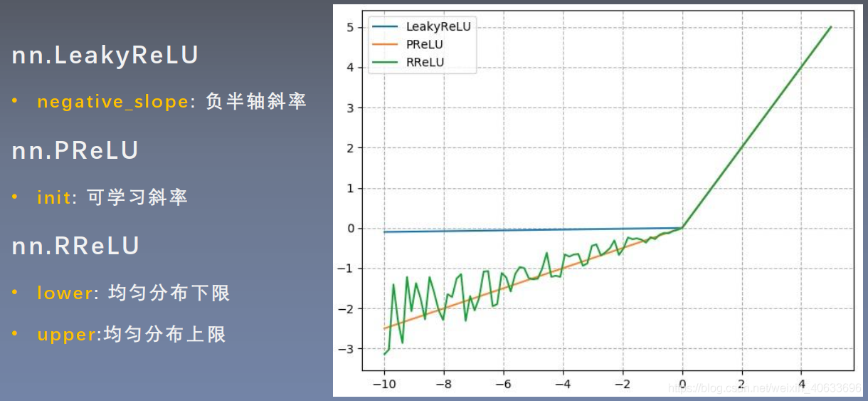
Task: Click the blue LeakyReLU legend line
Action: tap(385, 26)
